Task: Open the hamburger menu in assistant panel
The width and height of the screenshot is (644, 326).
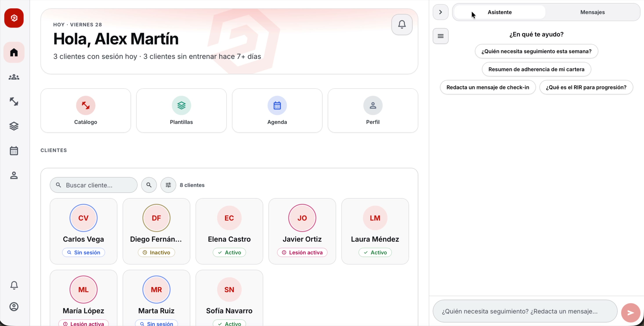Action: 441,36
